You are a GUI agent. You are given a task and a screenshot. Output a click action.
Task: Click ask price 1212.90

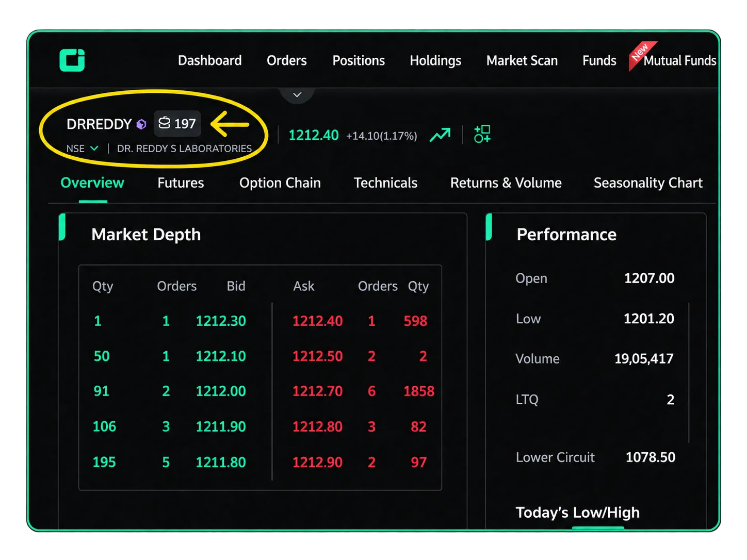pos(317,463)
